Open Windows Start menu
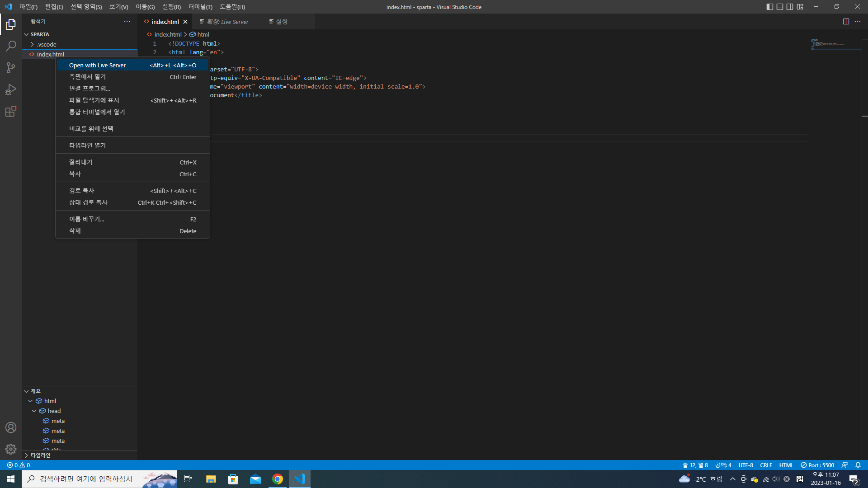 [11, 479]
